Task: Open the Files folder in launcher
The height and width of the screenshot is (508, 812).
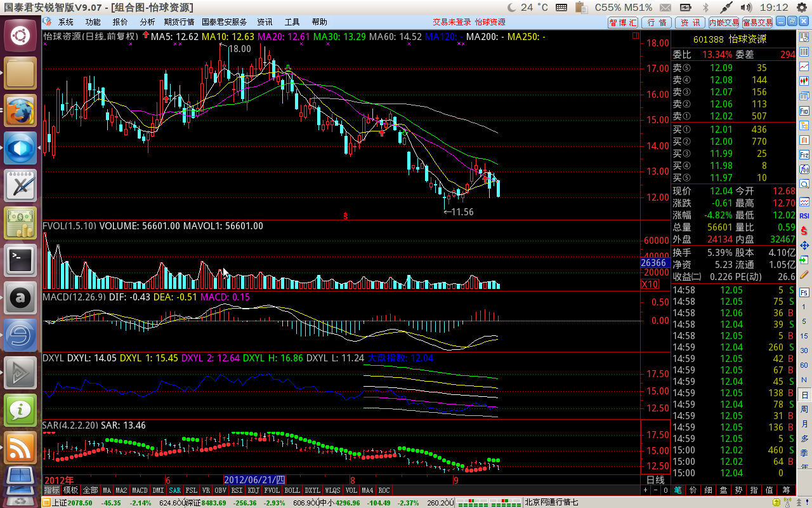Action: (x=21, y=74)
